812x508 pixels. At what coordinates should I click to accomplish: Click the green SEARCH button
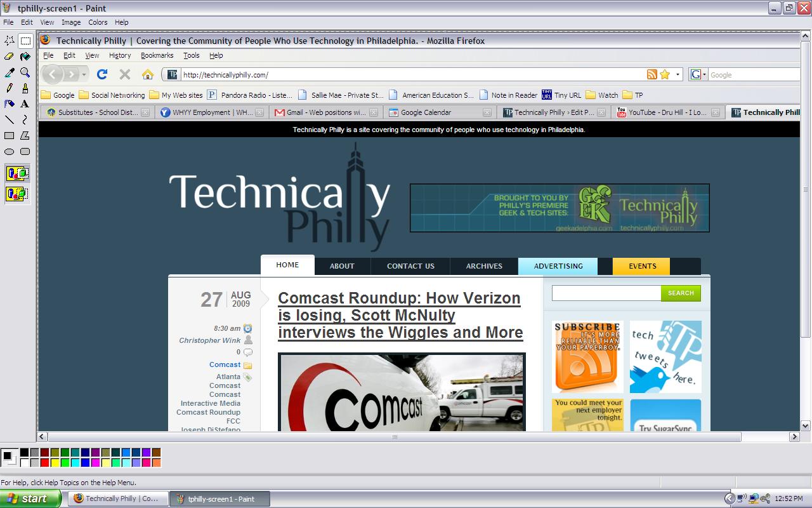681,293
